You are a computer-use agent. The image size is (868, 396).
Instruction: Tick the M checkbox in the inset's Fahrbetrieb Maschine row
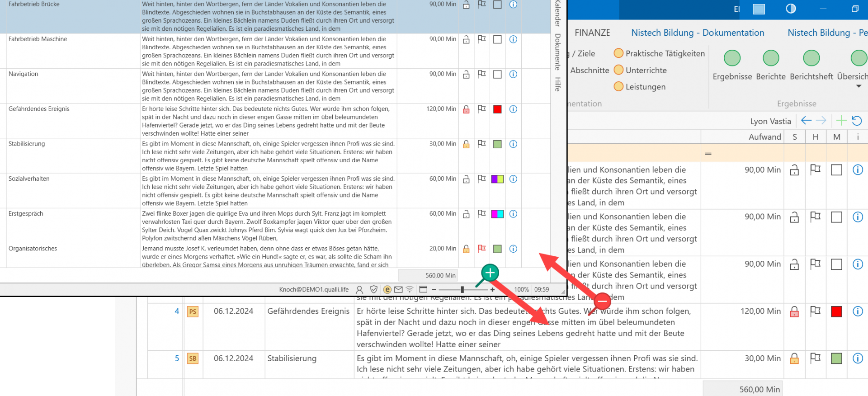coord(497,39)
